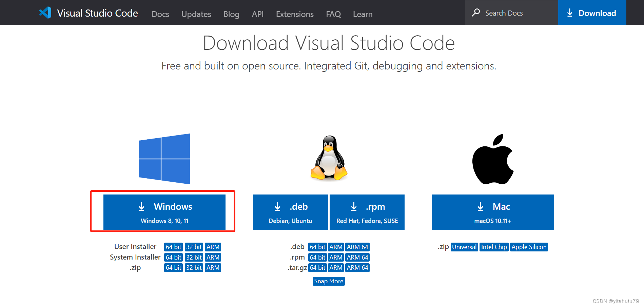Click the Linux Tux penguin image
This screenshot has width=644, height=307.
pyautogui.click(x=329, y=158)
